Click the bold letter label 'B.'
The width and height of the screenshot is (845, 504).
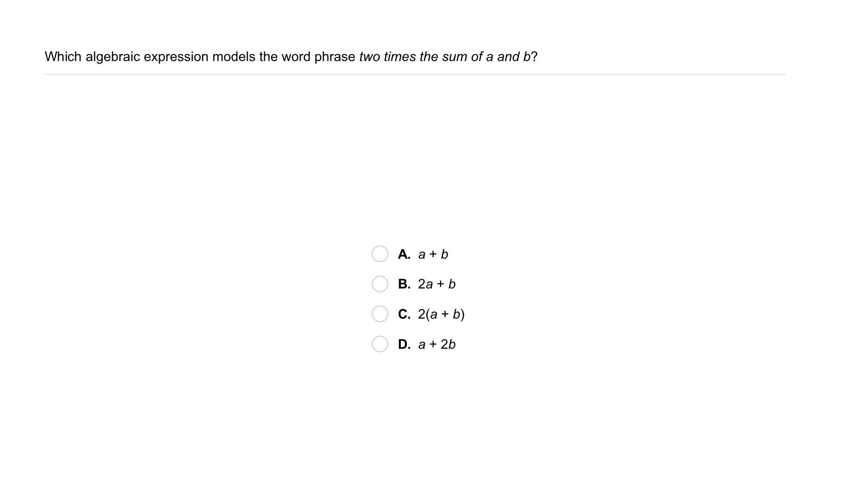(x=404, y=284)
